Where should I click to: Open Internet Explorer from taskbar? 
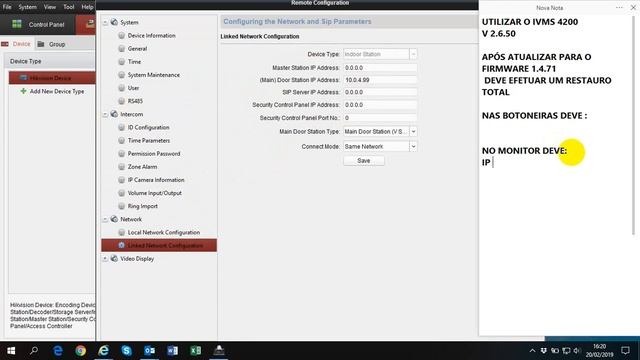(104, 351)
